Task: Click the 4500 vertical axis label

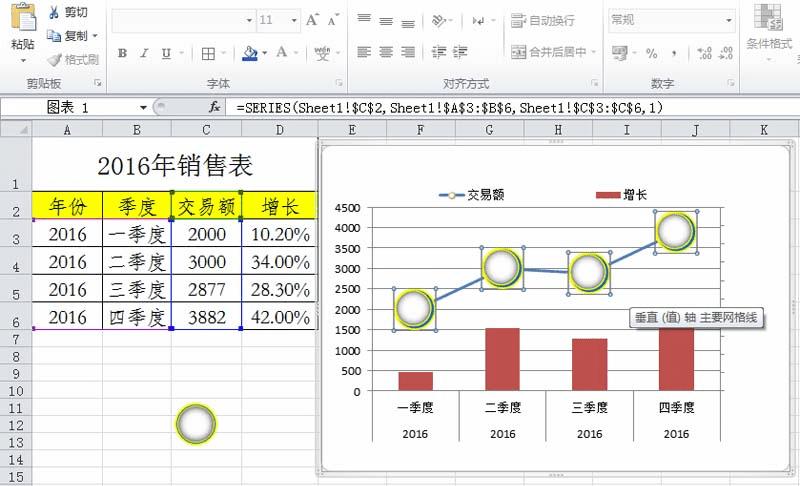Action: click(x=348, y=208)
